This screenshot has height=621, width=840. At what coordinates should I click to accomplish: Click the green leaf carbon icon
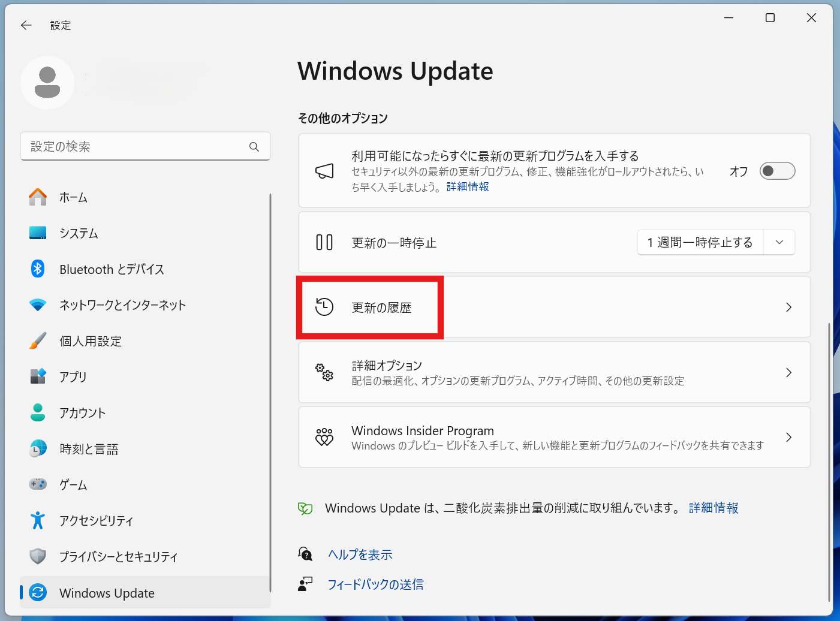pos(305,508)
